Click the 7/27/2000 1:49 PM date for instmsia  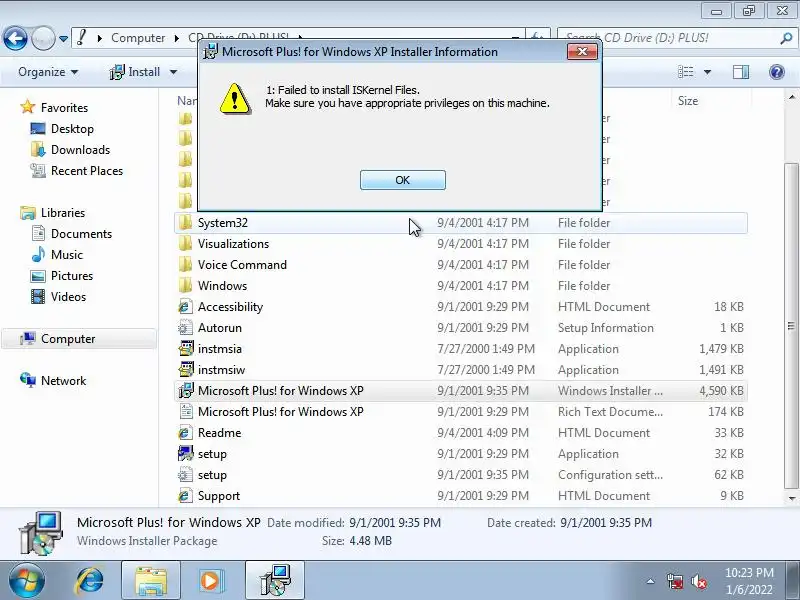tap(486, 349)
